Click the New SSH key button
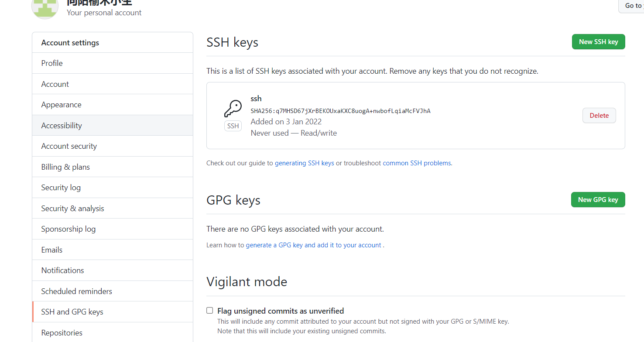The width and height of the screenshot is (644, 342). [598, 42]
